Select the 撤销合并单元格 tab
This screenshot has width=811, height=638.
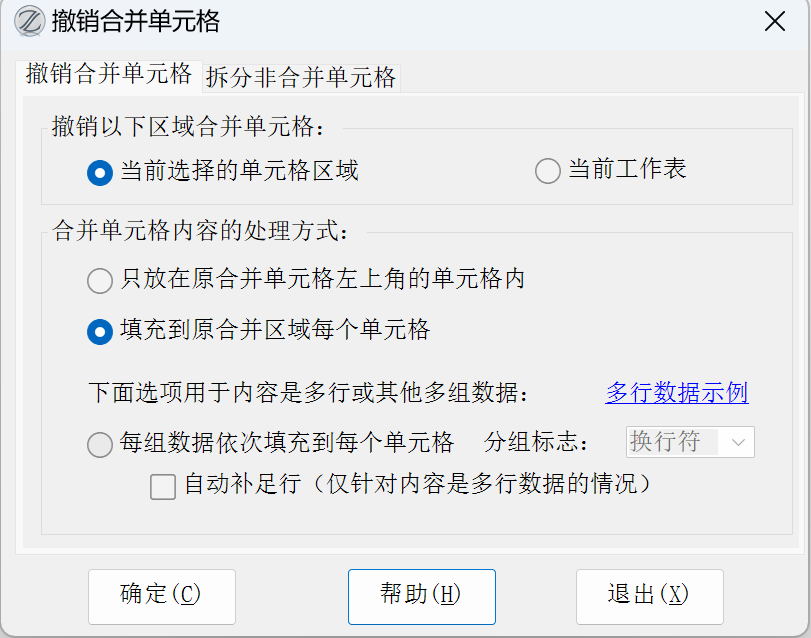pos(109,74)
